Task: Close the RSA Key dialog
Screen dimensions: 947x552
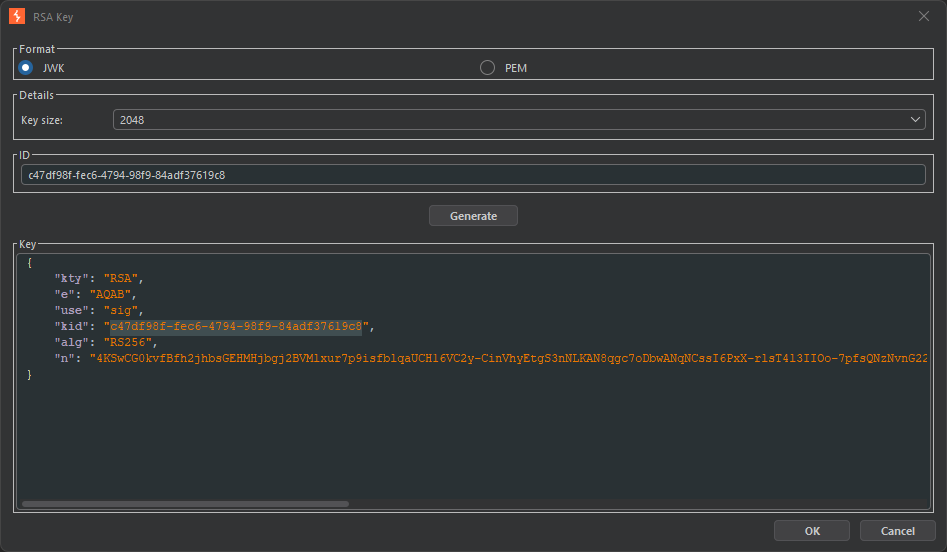Action: pos(923,16)
